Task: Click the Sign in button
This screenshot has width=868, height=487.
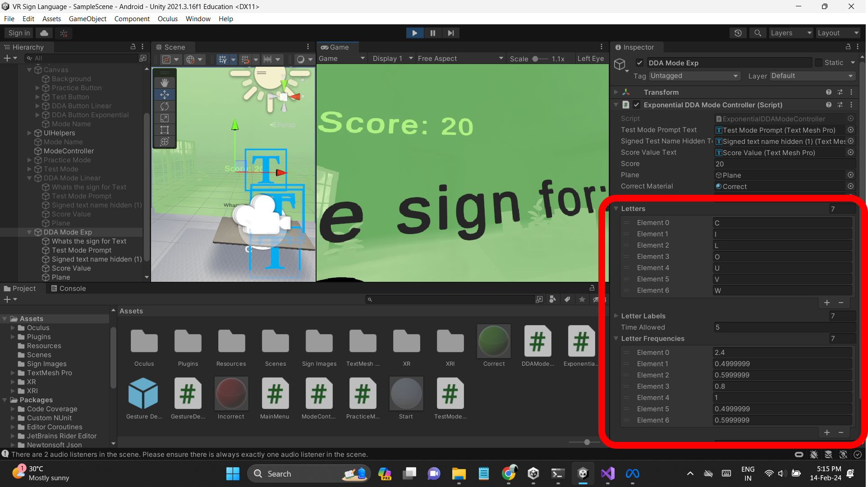Action: (19, 33)
